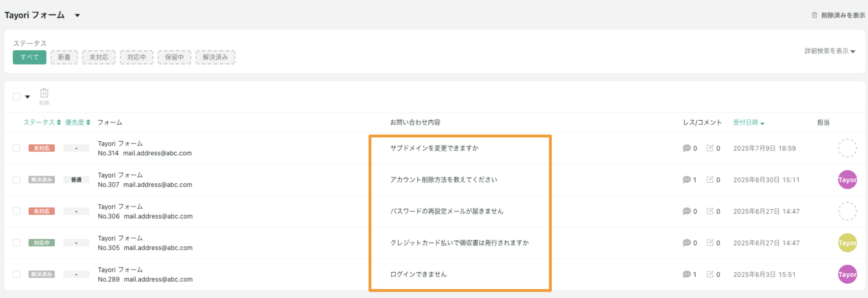Expand the 詳細検索を表示 advanced search

pos(829,51)
